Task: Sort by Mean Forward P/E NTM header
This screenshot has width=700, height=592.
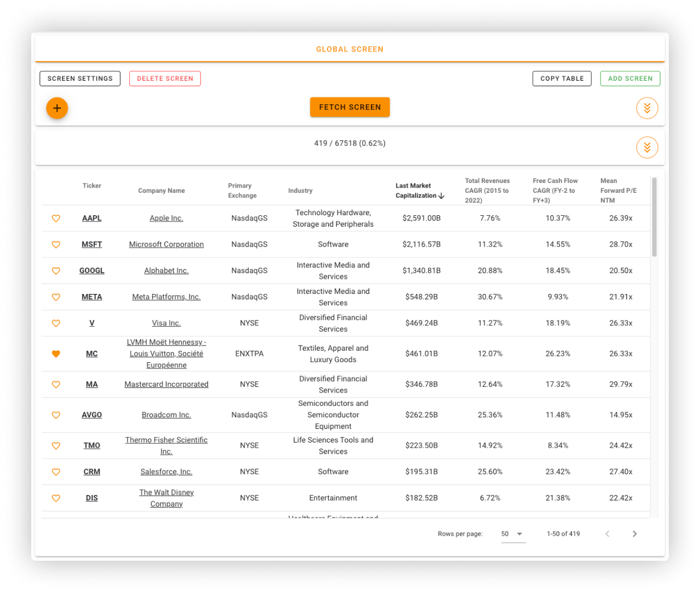Action: click(619, 191)
